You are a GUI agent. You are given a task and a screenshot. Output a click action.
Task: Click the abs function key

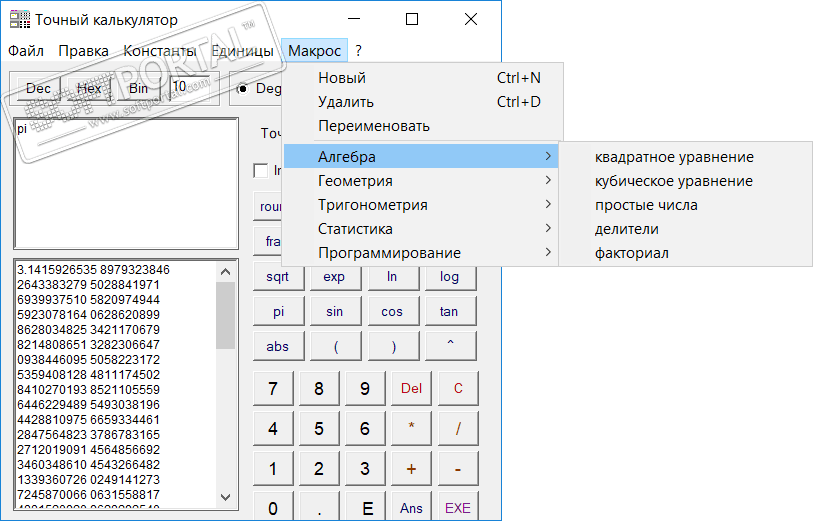pyautogui.click(x=278, y=346)
